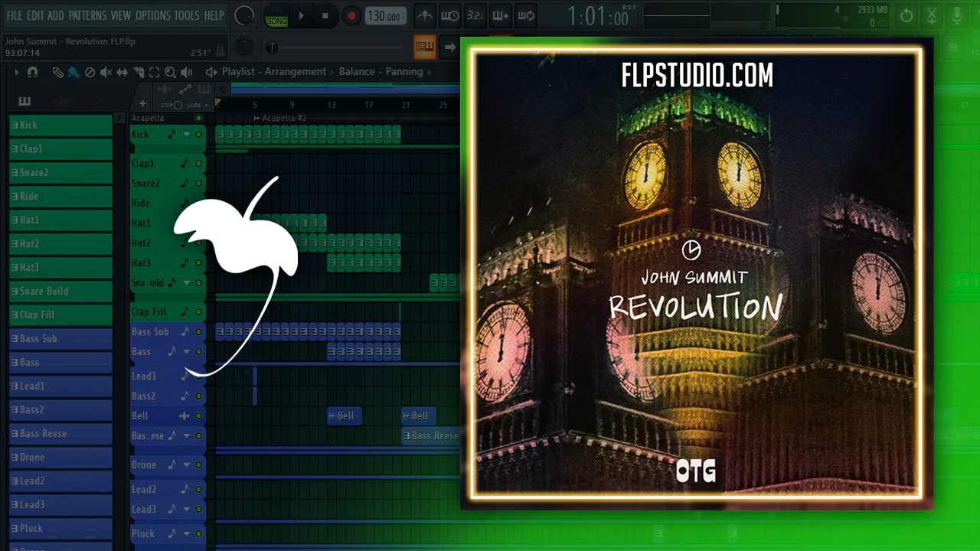The height and width of the screenshot is (551, 980).
Task: Toggle the metronome icon
Action: point(426,15)
